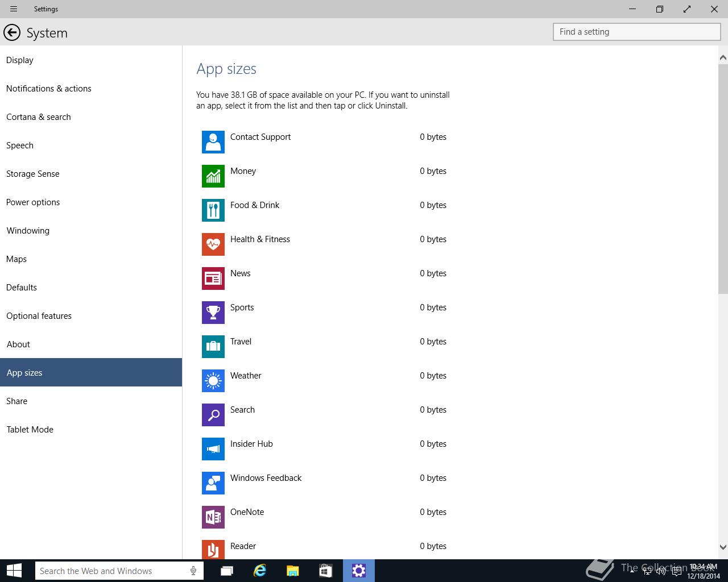Select the Weather app name
Screen dimensions: 728x582
click(x=246, y=376)
